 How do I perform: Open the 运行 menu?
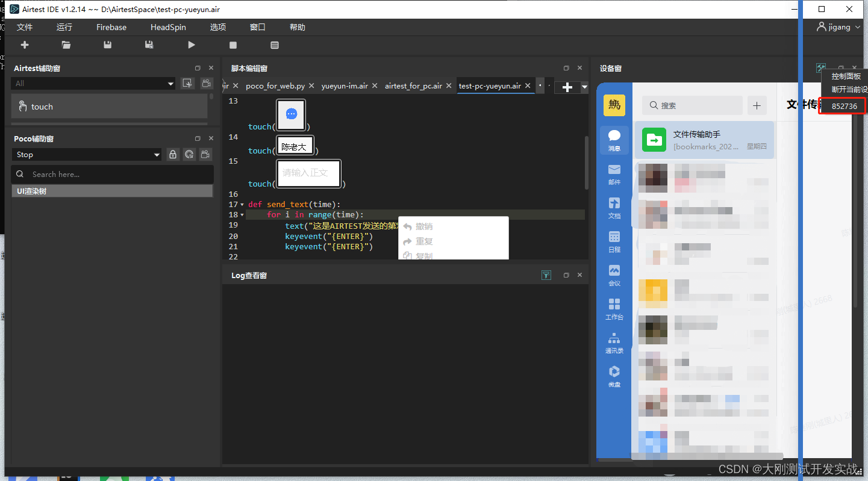[x=64, y=27]
